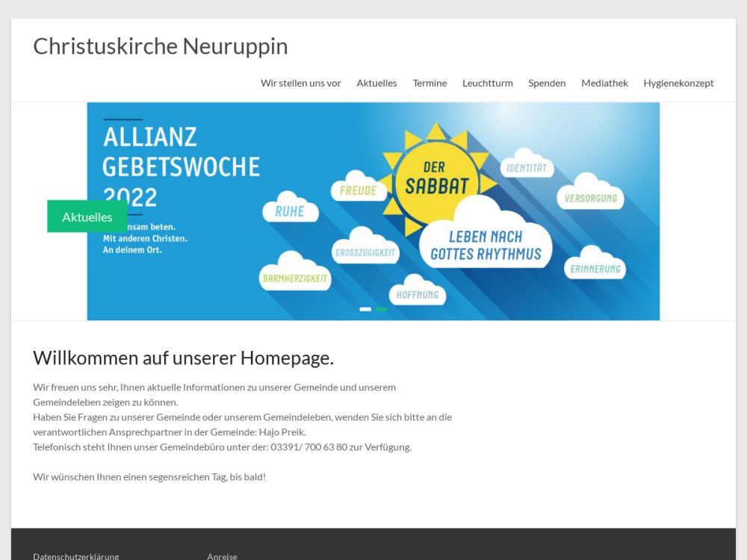Image resolution: width=747 pixels, height=560 pixels.
Task: Open the Datenschutzerklärung footer link
Action: 75,556
